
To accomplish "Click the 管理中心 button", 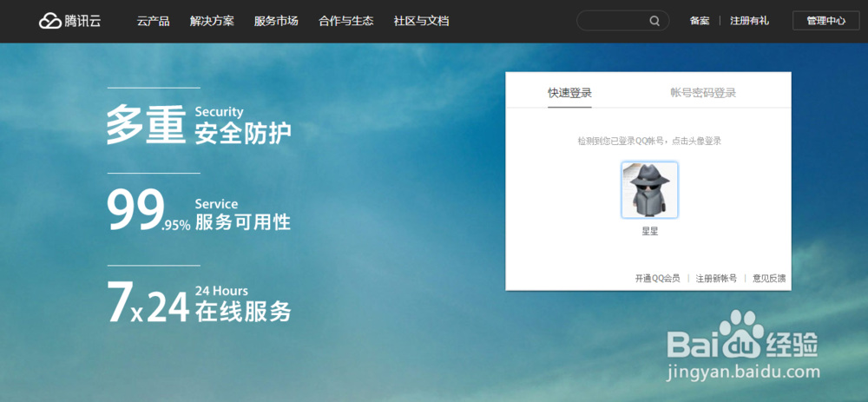I will (826, 21).
